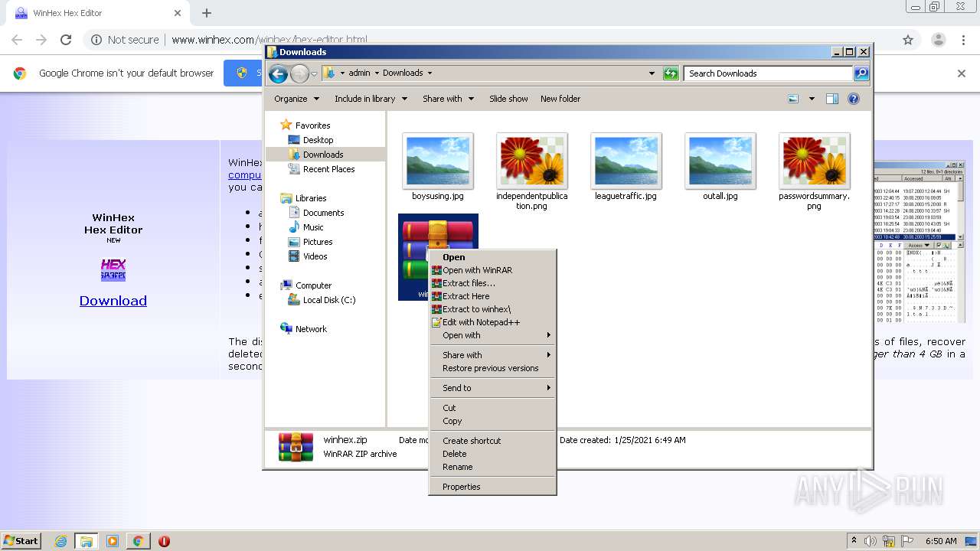980x551 pixels.
Task: Open Chrome's three-dot menu
Action: click(x=964, y=40)
